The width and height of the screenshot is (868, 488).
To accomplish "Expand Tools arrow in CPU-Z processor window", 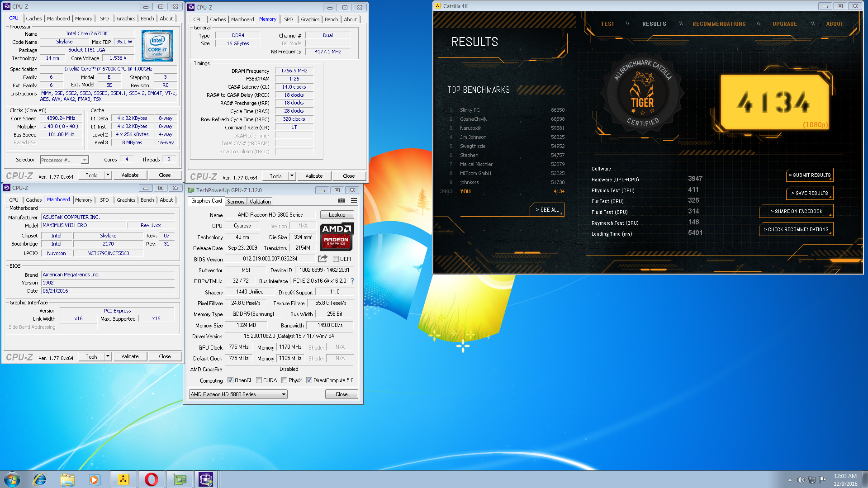I will click(108, 175).
